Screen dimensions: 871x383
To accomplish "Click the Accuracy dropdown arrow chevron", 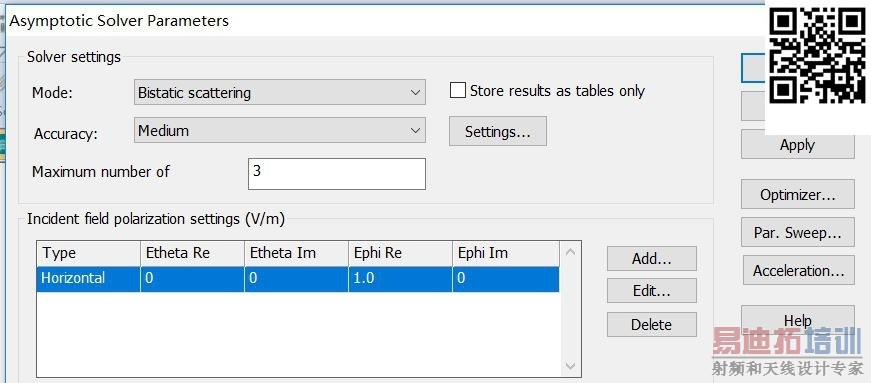I will click(415, 131).
